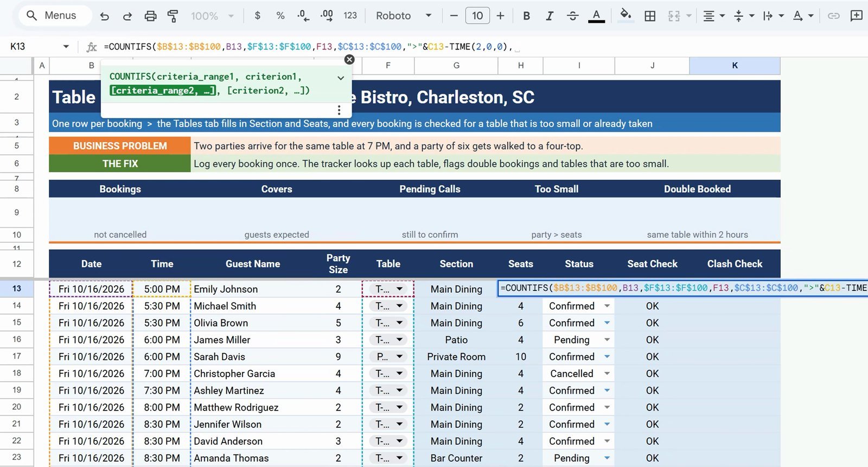The width and height of the screenshot is (868, 467).
Task: Print the spreadsheet
Action: click(150, 16)
